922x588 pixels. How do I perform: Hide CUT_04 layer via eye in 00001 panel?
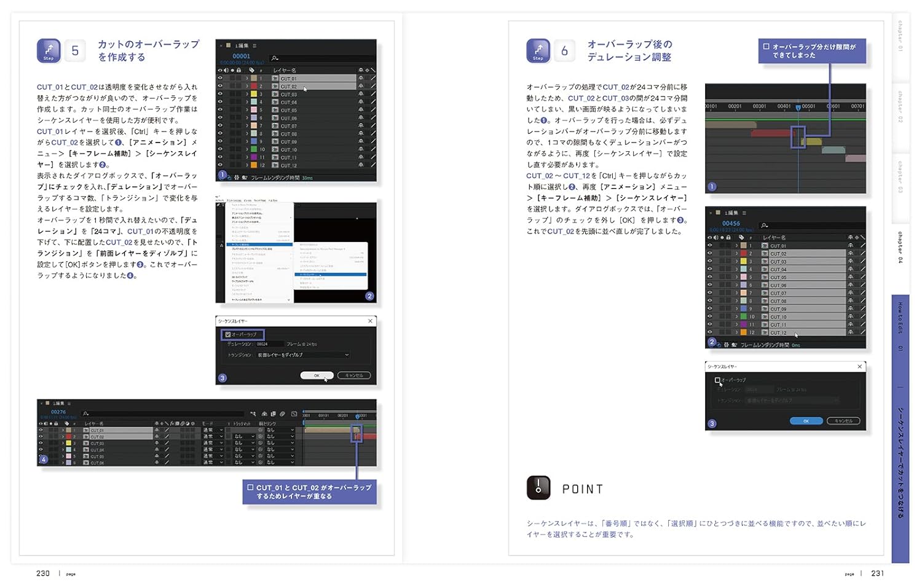pyautogui.click(x=220, y=102)
